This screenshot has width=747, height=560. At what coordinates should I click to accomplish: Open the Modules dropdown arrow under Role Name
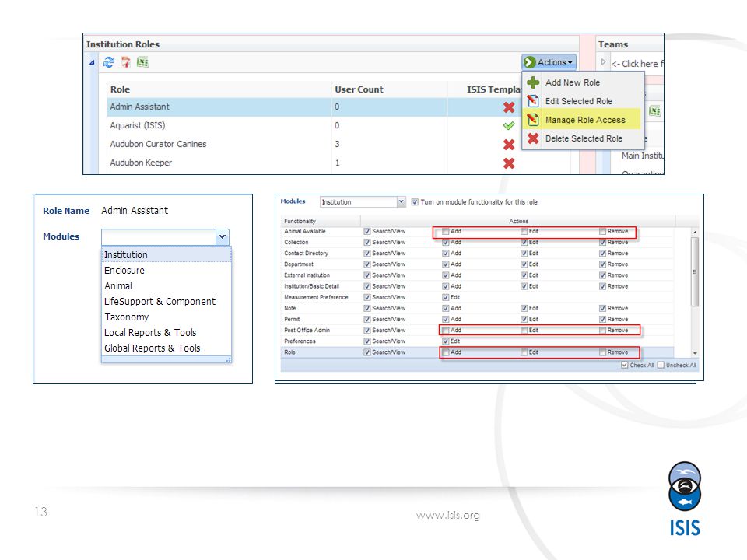222,236
